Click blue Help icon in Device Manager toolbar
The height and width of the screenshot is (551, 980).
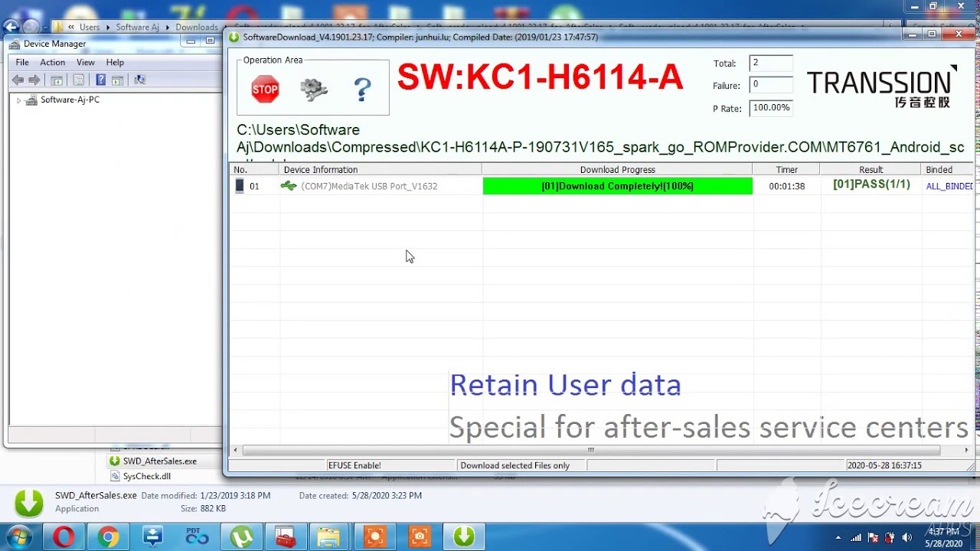[x=100, y=80]
